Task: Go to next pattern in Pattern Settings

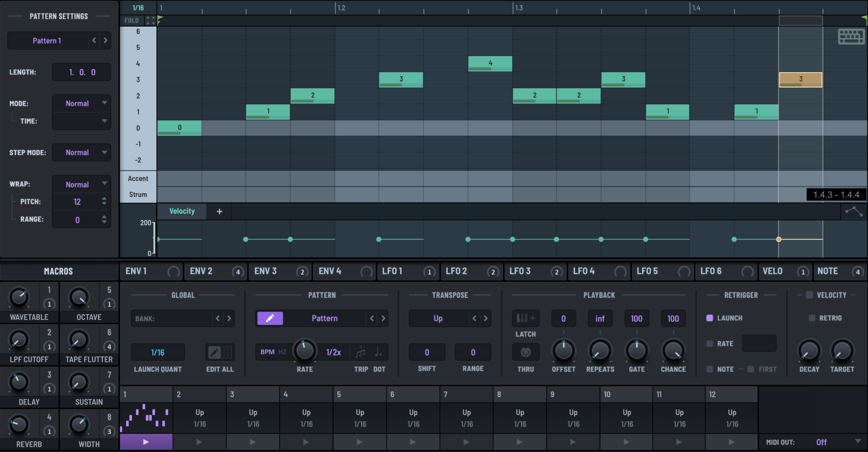Action: [105, 40]
